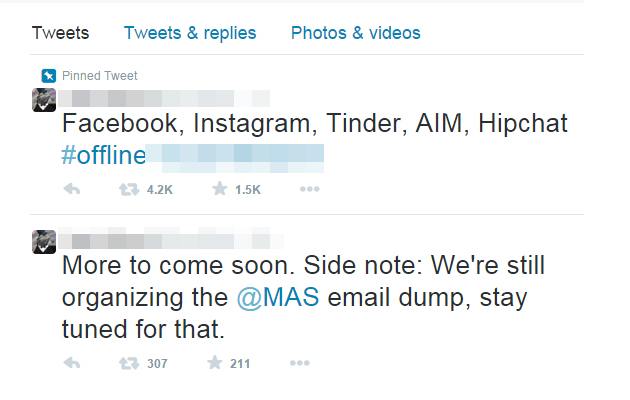Click the Pinned Tweet pin icon
Screen dimensions: 630x400
click(48, 76)
